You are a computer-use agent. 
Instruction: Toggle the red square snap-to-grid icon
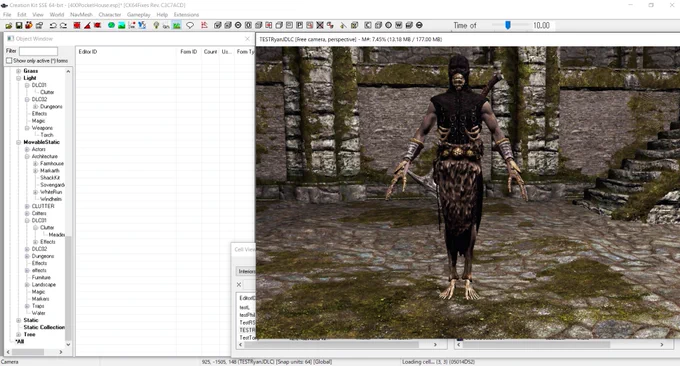point(77,26)
